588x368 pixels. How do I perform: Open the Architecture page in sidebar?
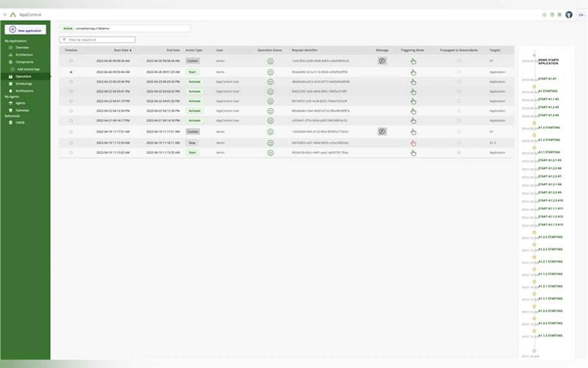tap(24, 55)
